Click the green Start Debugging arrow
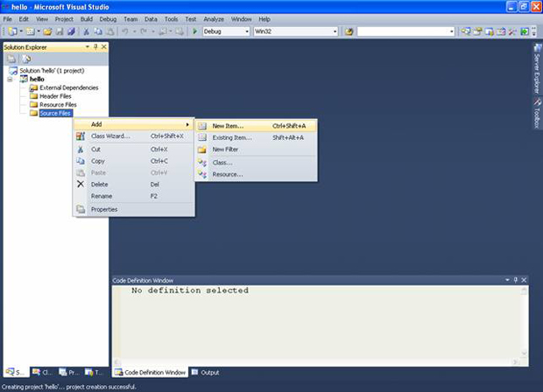The width and height of the screenshot is (543, 392). (x=194, y=31)
